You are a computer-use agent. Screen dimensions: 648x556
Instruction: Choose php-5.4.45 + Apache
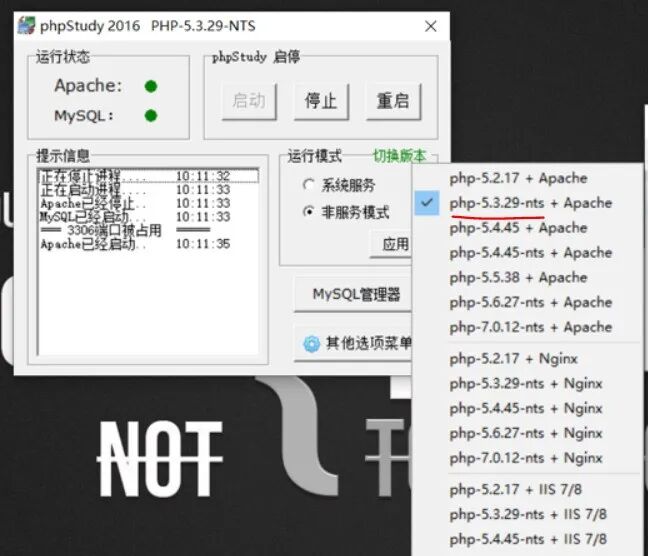(x=527, y=228)
